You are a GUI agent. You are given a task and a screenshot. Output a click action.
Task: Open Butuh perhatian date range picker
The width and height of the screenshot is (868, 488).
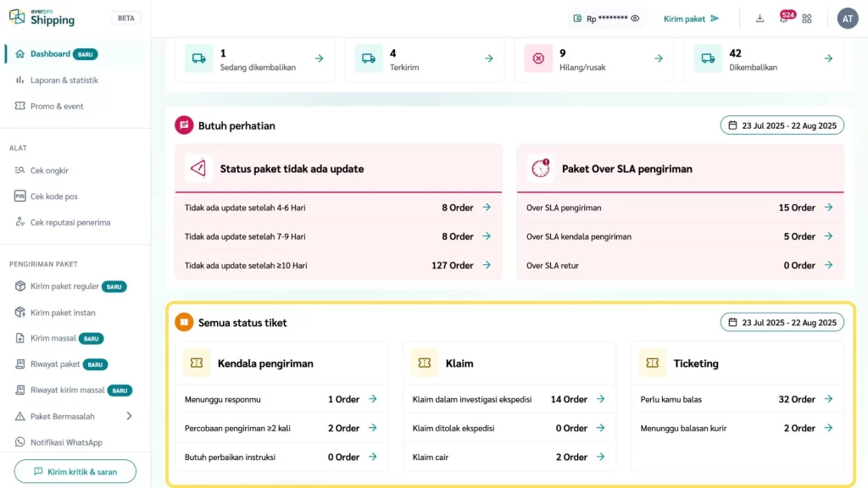[782, 125]
